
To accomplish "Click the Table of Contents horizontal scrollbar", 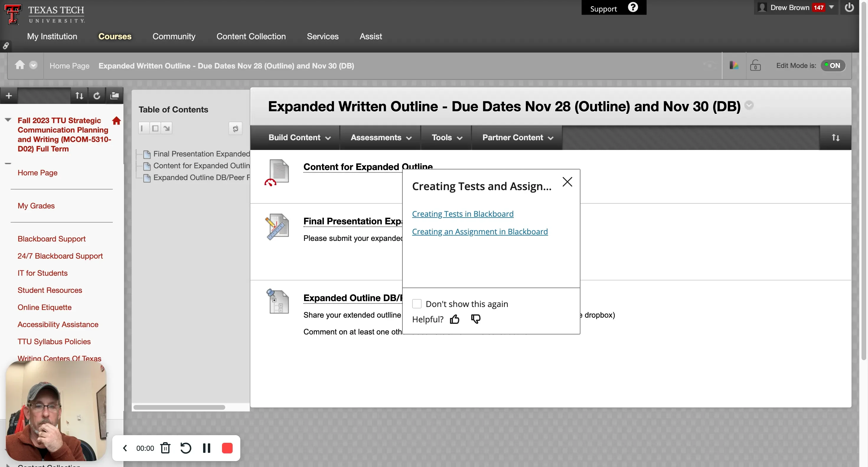I will [x=179, y=407].
